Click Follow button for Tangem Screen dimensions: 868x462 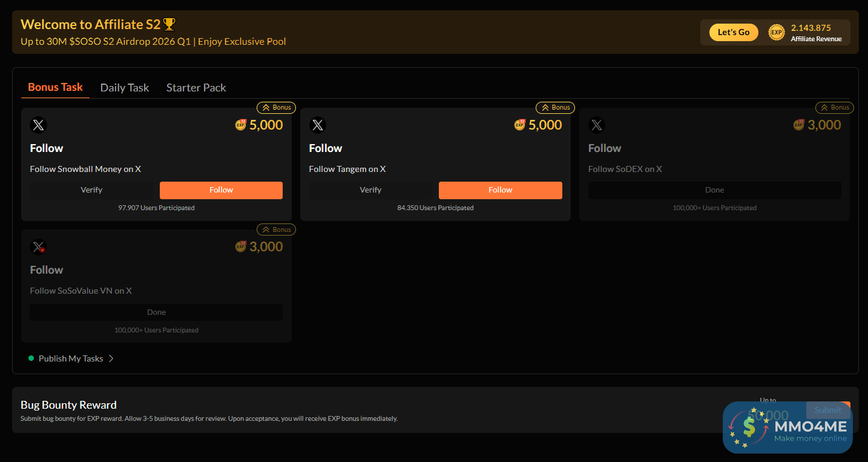pyautogui.click(x=501, y=190)
